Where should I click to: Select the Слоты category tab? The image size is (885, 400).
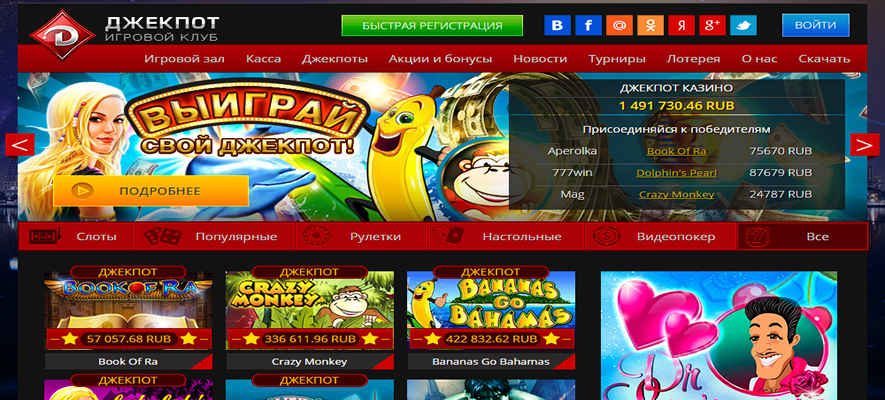[77, 236]
